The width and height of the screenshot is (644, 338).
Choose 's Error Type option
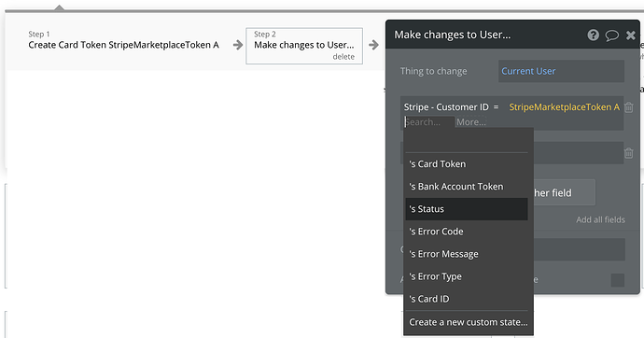467,276
